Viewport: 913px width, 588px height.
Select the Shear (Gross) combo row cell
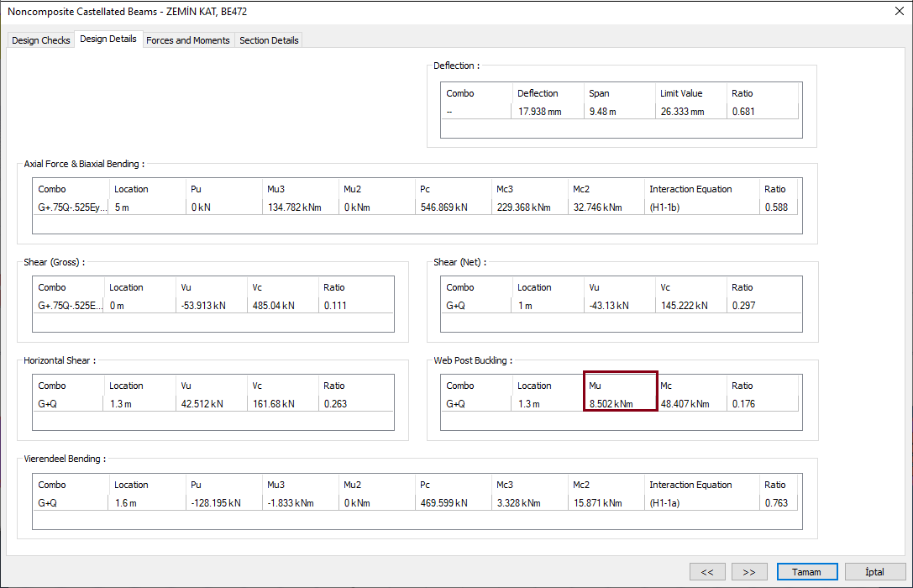pos(69,306)
